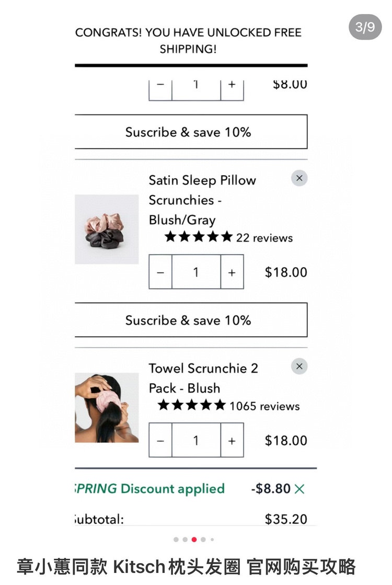Viewport: 392px width, 585px height.
Task: Increase Towel Scrunchie 2 Pack quantity
Action: (x=232, y=440)
